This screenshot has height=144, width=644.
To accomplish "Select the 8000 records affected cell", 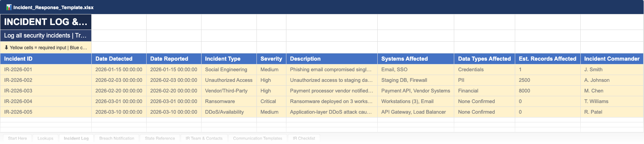I will coord(548,91).
